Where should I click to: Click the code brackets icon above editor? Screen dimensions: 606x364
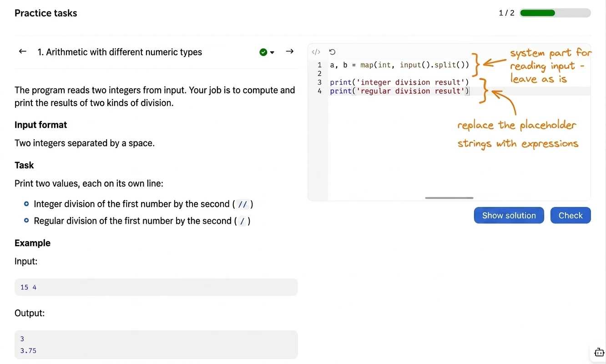(316, 52)
